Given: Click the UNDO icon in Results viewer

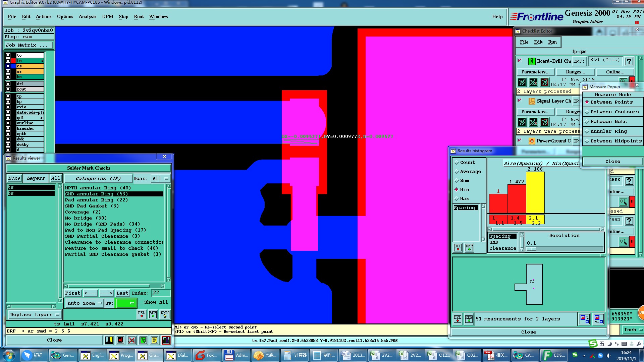Looking at the screenshot, I should click(165, 314).
